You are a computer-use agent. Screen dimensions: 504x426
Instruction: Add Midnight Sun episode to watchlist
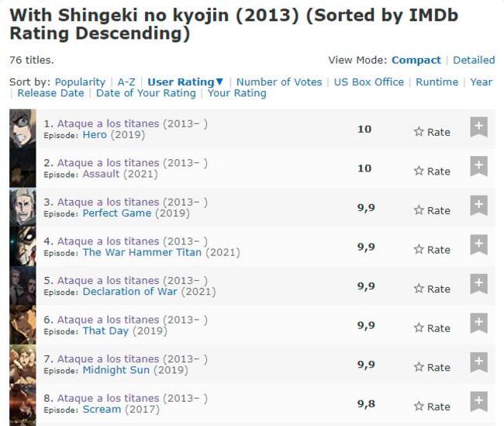[x=478, y=362]
